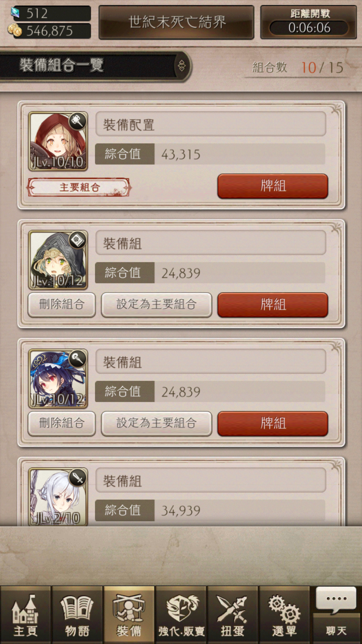Open the 選單 gears menu icon

point(284,615)
